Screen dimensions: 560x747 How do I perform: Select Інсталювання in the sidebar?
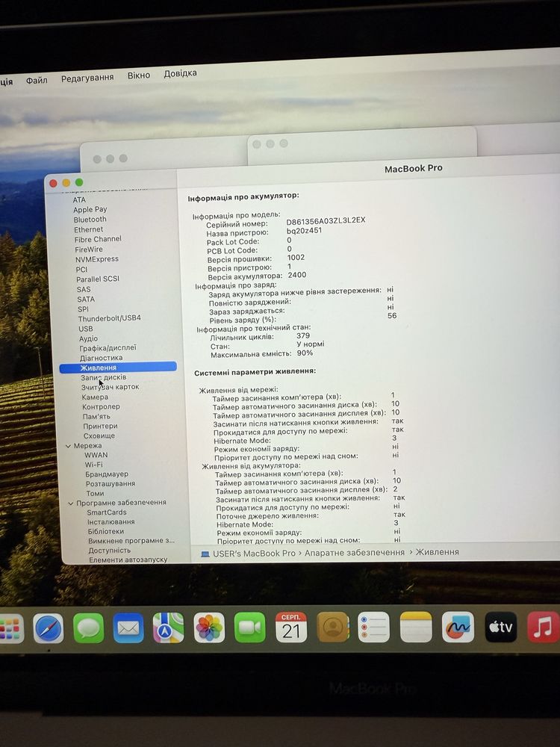click(111, 522)
